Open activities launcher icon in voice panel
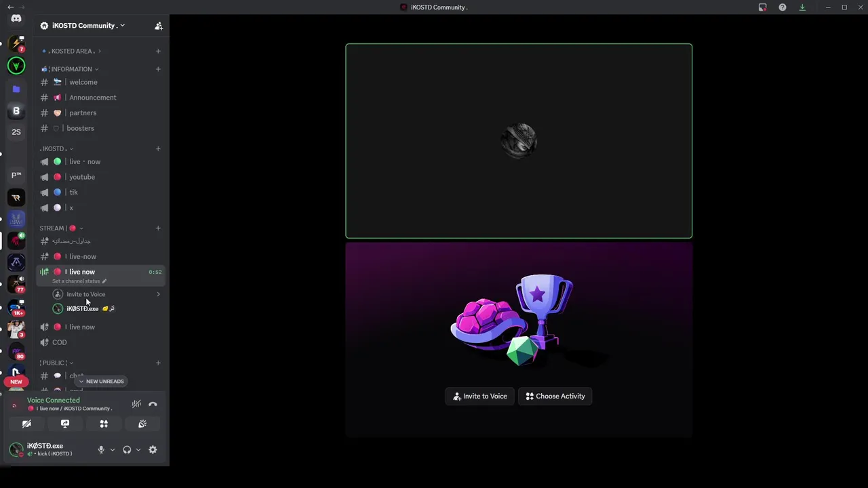The image size is (868, 488). tap(104, 424)
